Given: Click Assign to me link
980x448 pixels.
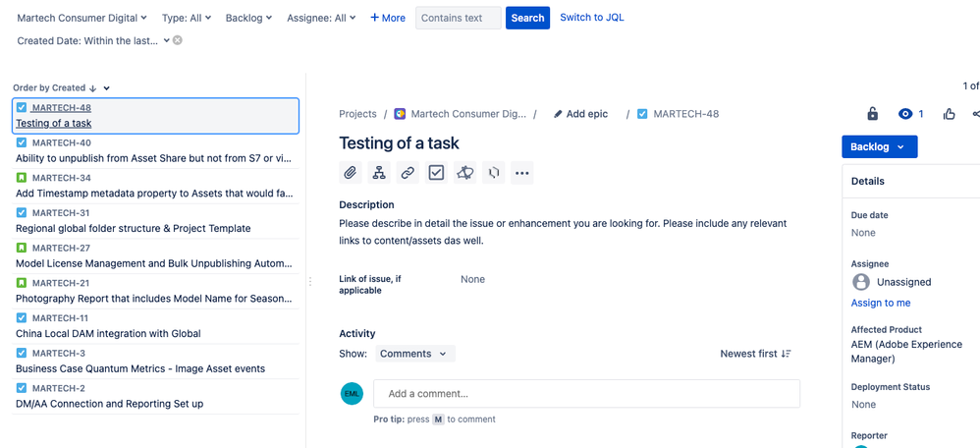Looking at the screenshot, I should (881, 303).
